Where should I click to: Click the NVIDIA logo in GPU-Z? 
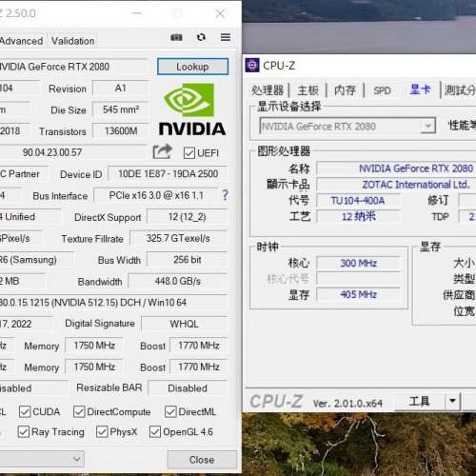(x=192, y=109)
